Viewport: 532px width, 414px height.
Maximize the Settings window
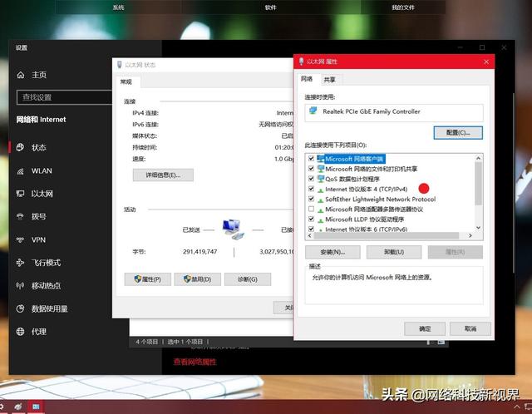pyautogui.click(x=482, y=47)
